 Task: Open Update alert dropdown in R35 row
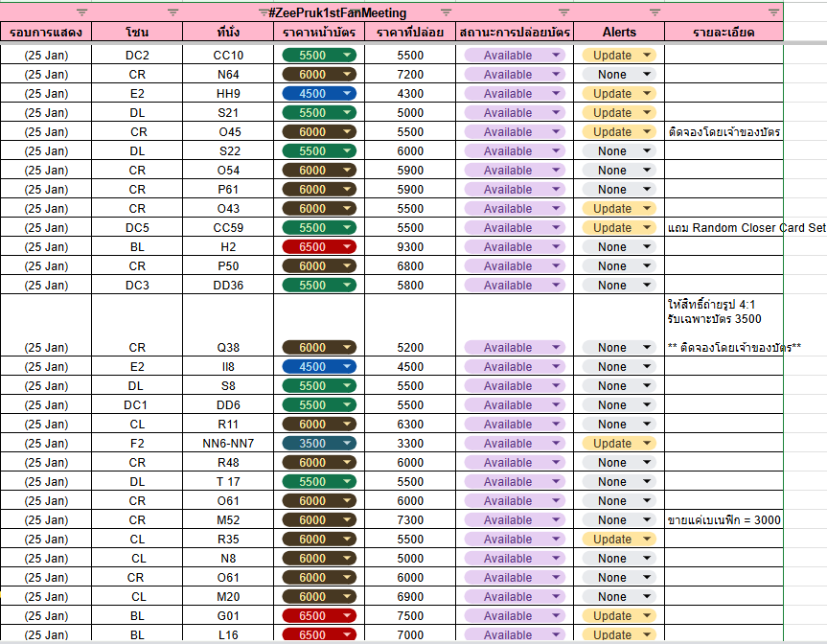pyautogui.click(x=619, y=539)
